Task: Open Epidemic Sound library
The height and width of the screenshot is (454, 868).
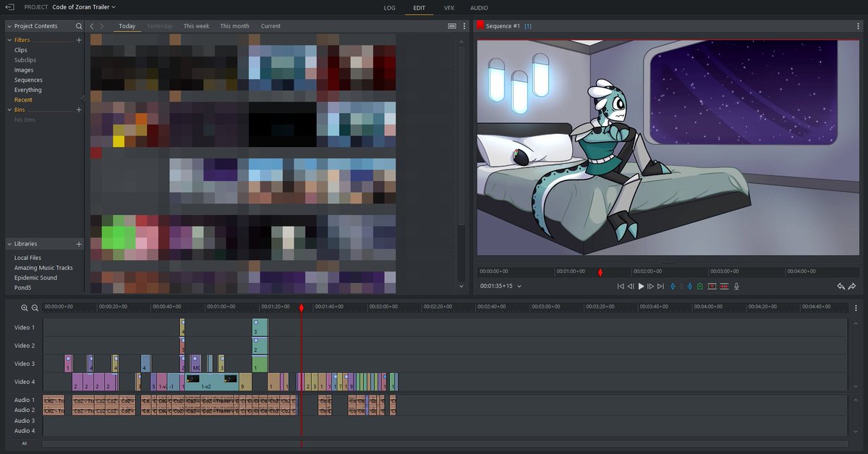Action: coord(35,277)
